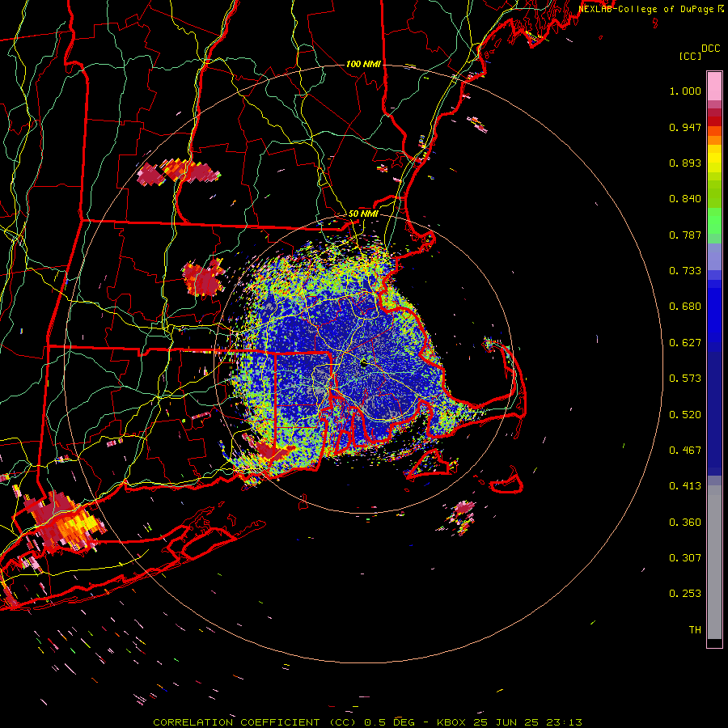Click the 0.947 legend value

coord(685,127)
